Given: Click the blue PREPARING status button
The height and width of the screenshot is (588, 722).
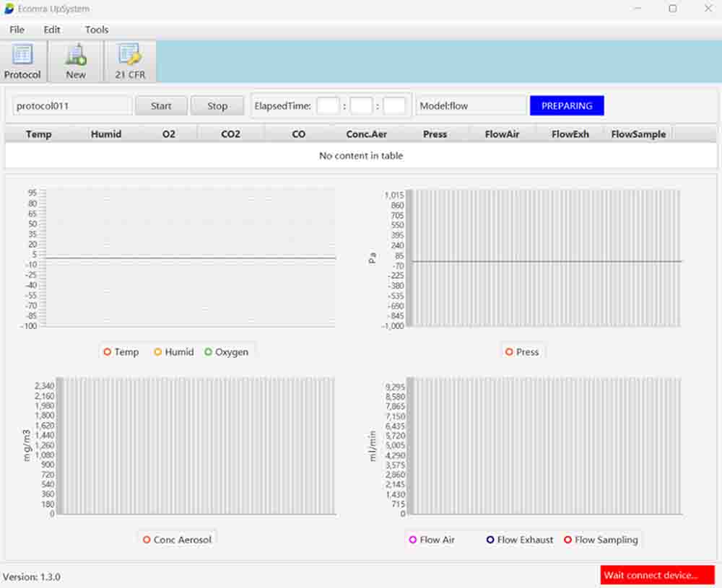Looking at the screenshot, I should (x=567, y=105).
